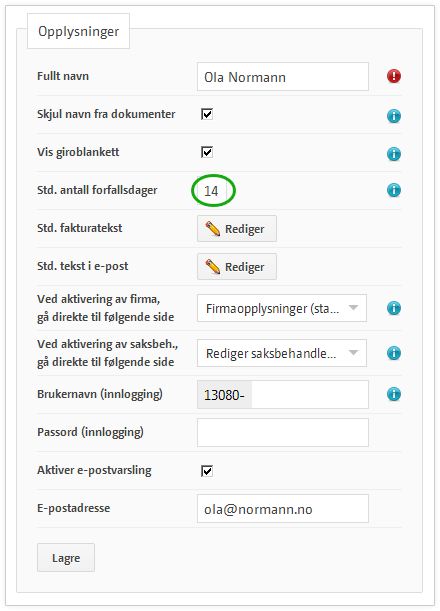440x611 pixels.
Task: Click the red error icon beside Fullt navn
Action: point(394,76)
